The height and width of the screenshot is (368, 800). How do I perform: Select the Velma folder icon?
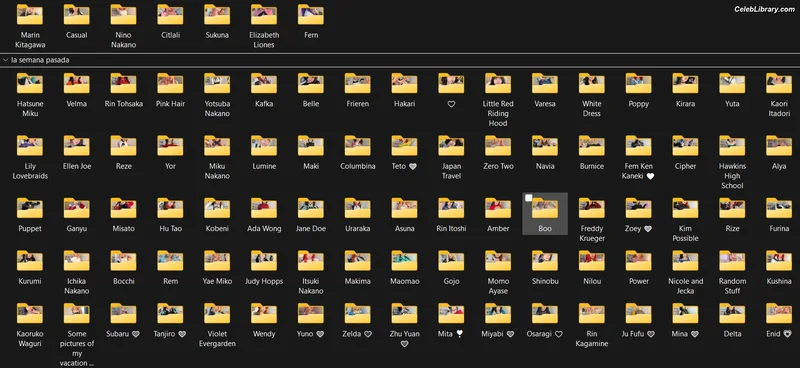pyautogui.click(x=77, y=84)
